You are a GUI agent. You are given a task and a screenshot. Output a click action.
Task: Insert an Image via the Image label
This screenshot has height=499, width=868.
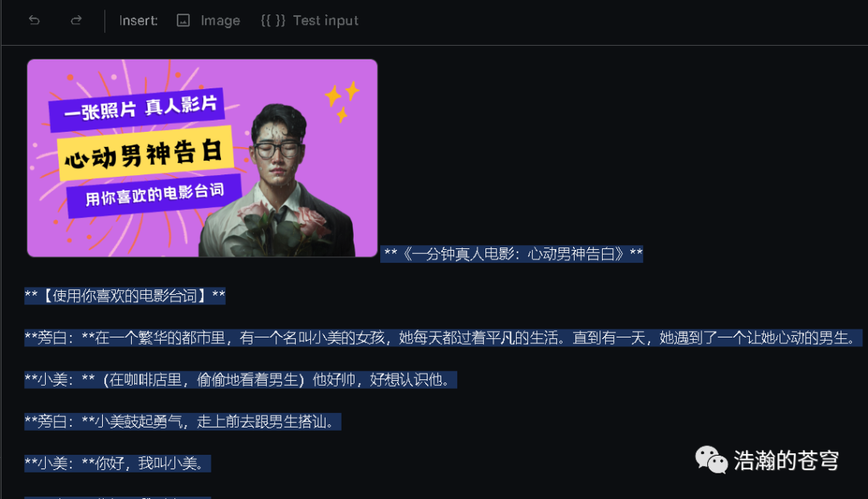pos(220,20)
